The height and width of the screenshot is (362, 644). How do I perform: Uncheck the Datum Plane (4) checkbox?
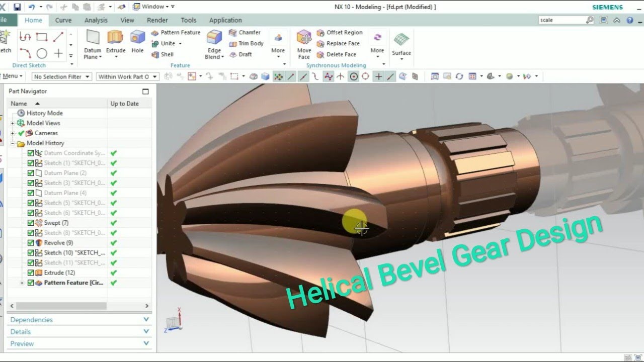point(31,193)
